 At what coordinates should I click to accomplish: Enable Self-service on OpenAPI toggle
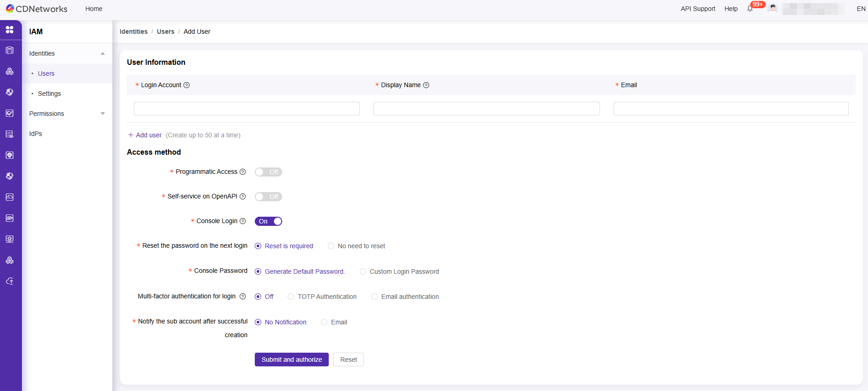coord(268,197)
